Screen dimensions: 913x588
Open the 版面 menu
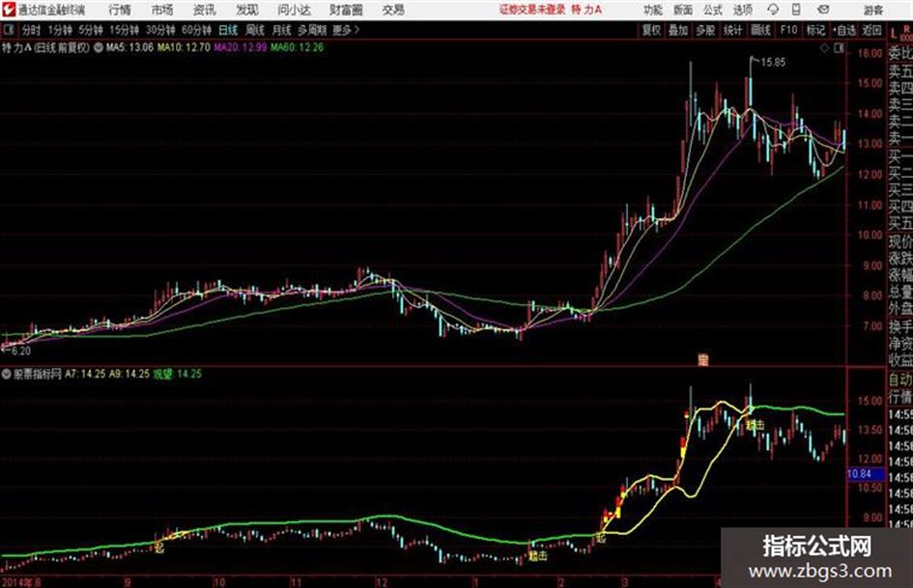682,10
